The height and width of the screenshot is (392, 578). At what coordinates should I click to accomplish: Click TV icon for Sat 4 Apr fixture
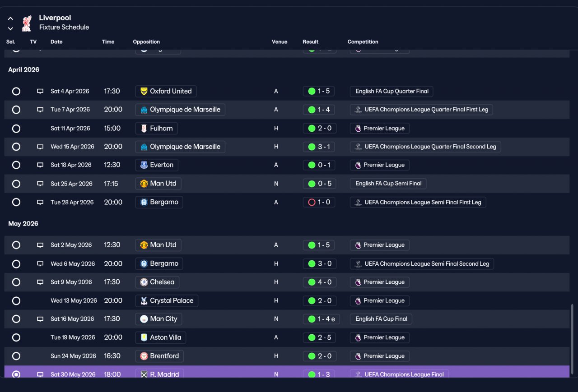[40, 91]
